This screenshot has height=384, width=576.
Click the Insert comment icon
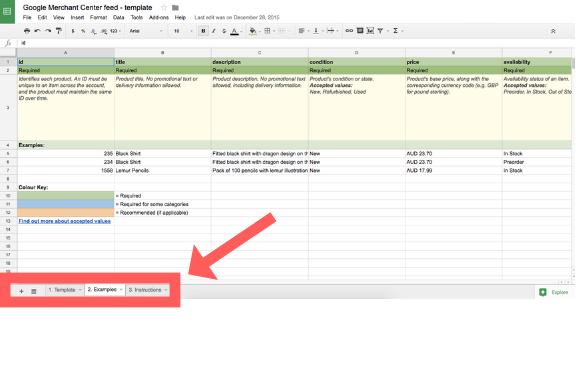(360, 31)
